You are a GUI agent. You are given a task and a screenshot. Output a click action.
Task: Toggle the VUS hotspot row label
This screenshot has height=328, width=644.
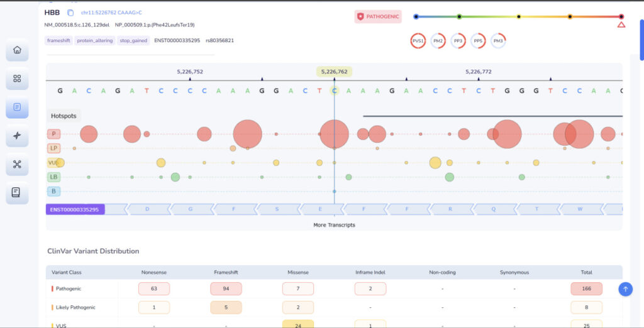point(54,163)
